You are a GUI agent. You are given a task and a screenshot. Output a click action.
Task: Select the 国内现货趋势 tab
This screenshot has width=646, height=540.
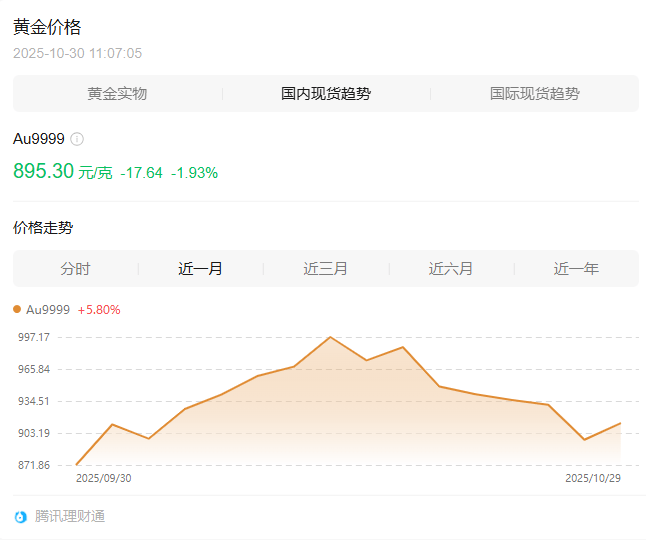pyautogui.click(x=326, y=94)
